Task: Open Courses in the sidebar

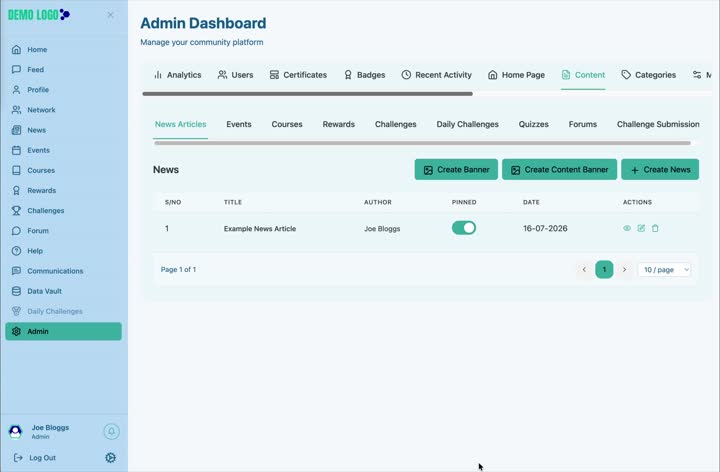Action: (63, 170)
